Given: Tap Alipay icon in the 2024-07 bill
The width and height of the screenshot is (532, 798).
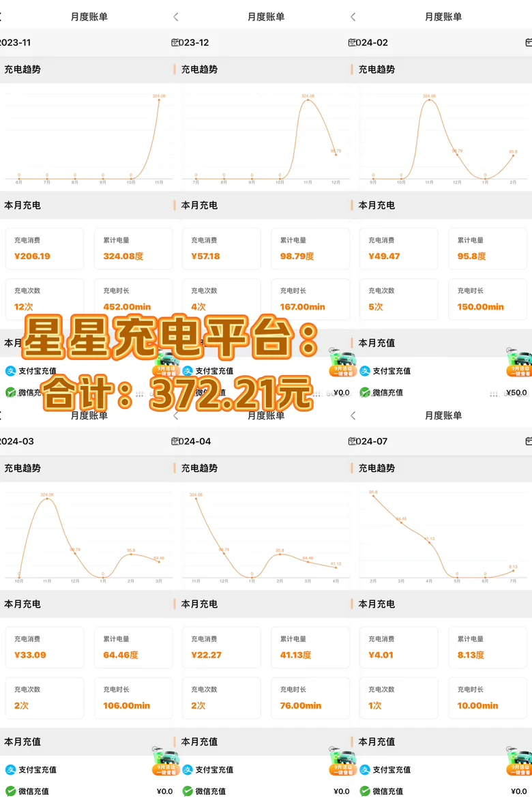Looking at the screenshot, I should [364, 769].
